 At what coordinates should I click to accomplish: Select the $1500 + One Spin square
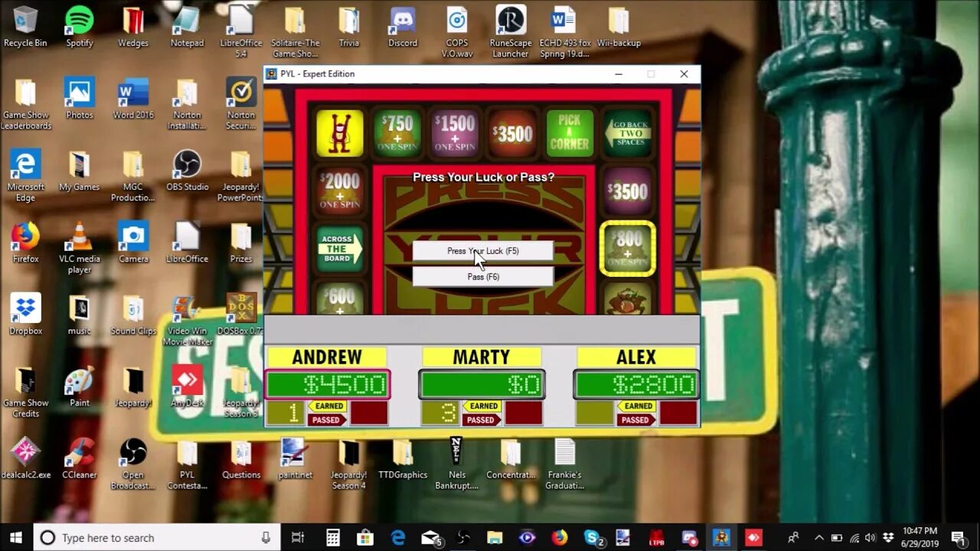[x=455, y=134]
